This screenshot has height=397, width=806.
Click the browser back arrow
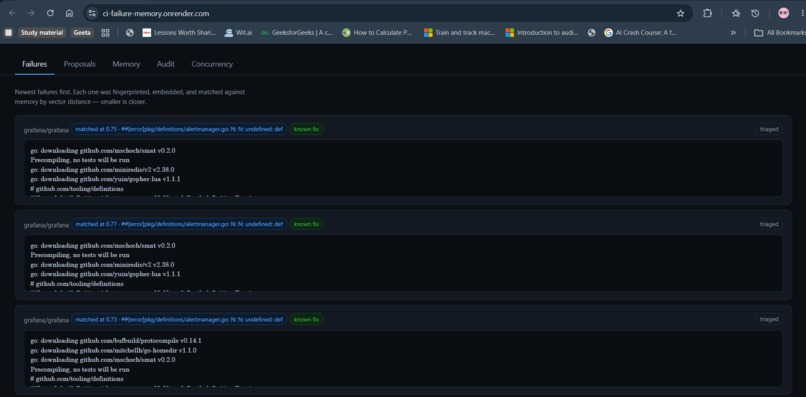click(x=12, y=13)
